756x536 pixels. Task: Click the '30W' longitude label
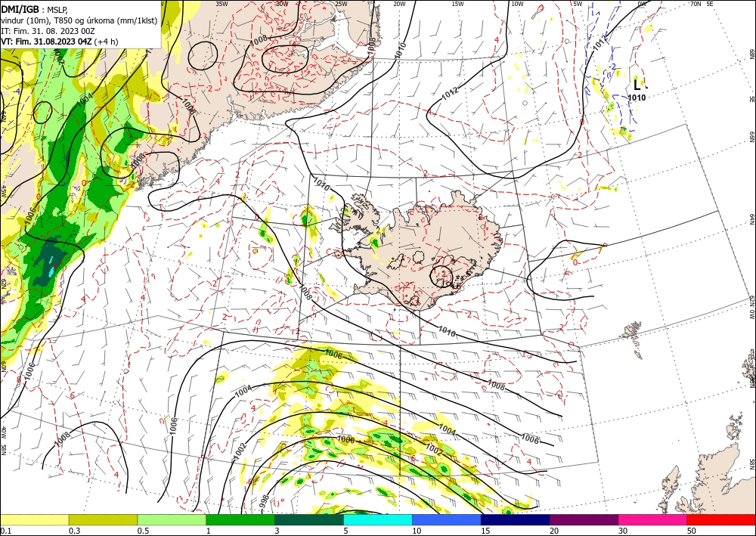(x=282, y=3)
